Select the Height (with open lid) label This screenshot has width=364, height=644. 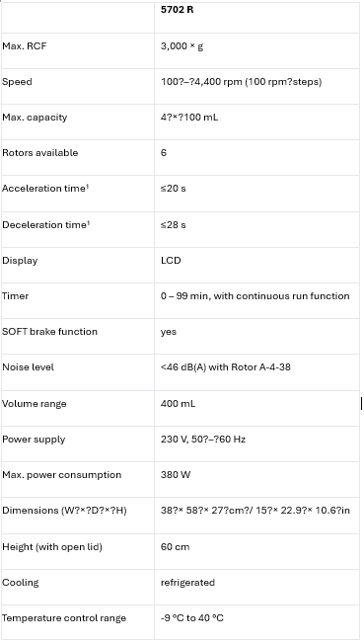[x=52, y=547]
